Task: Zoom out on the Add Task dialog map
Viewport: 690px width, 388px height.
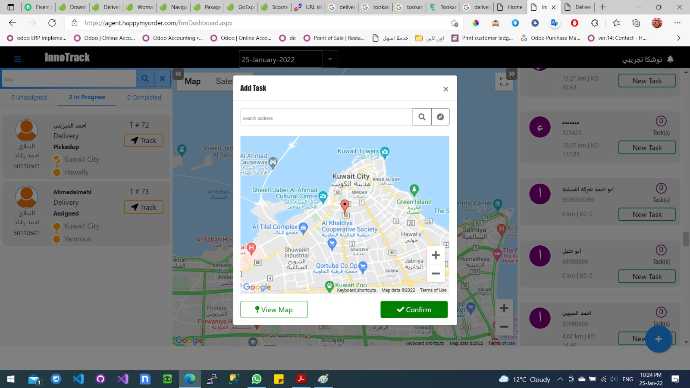Action: (x=436, y=274)
